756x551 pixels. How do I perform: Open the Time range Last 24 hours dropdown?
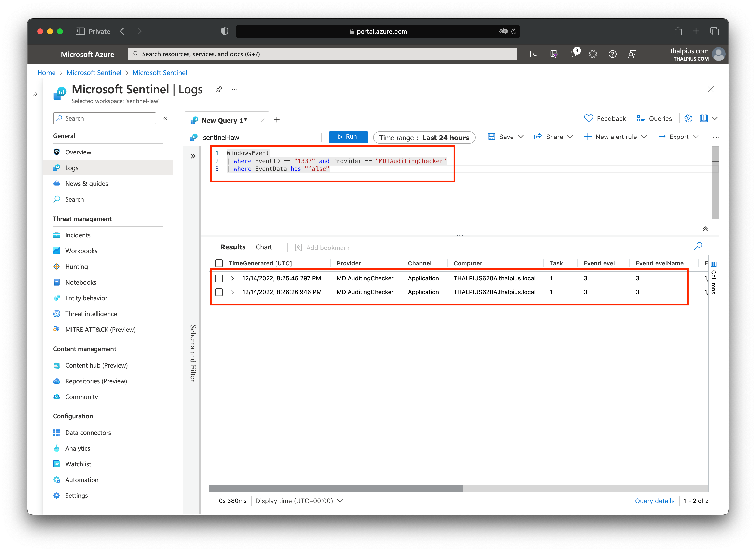tap(424, 137)
